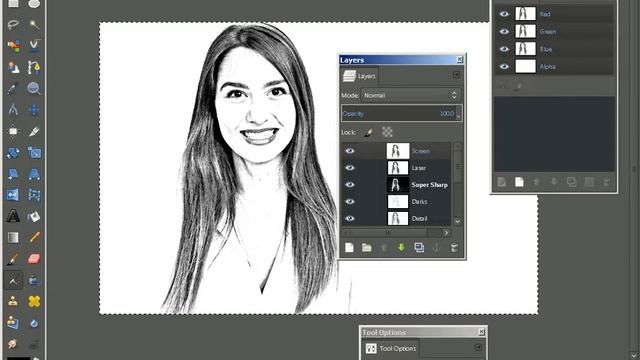640x360 pixels.
Task: Select the Move tool
Action: (x=34, y=110)
